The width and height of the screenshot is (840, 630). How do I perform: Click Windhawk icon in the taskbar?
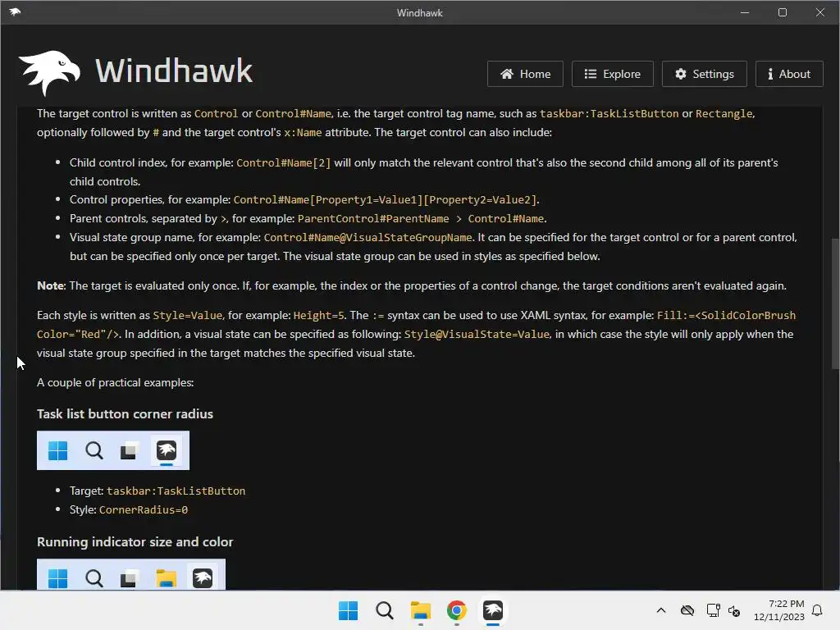point(493,610)
